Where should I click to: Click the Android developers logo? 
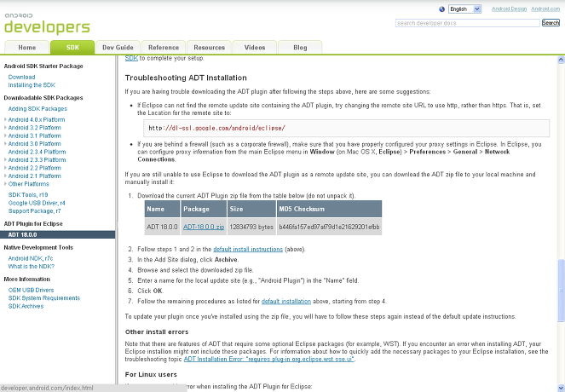click(x=47, y=24)
